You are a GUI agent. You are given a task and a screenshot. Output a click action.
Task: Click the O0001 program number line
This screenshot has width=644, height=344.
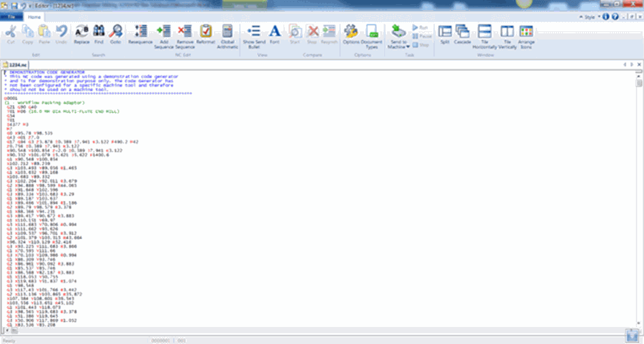[11, 99]
